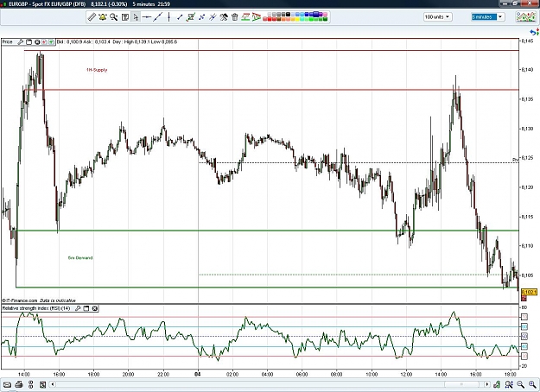Open the hammer and wrench settings tool

[224, 17]
